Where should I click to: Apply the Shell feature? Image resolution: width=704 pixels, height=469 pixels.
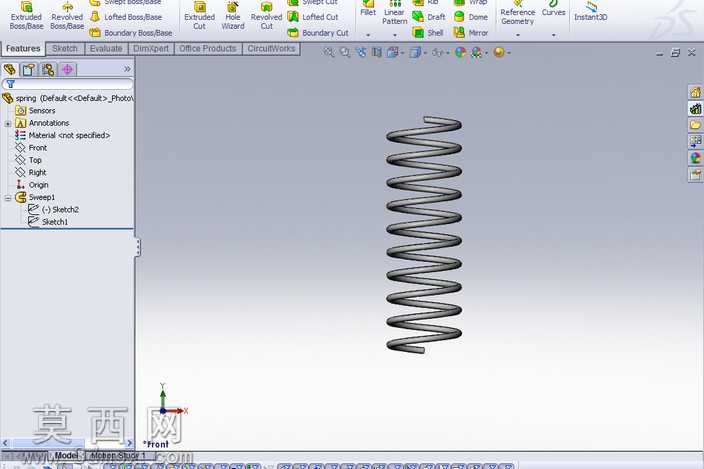[428, 33]
